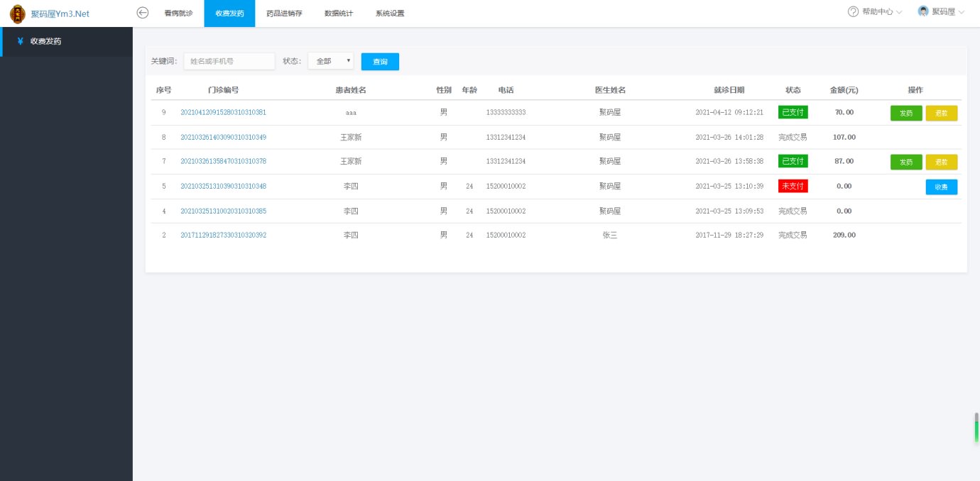
Task: Go to the 数据统计 tab
Action: 339,13
